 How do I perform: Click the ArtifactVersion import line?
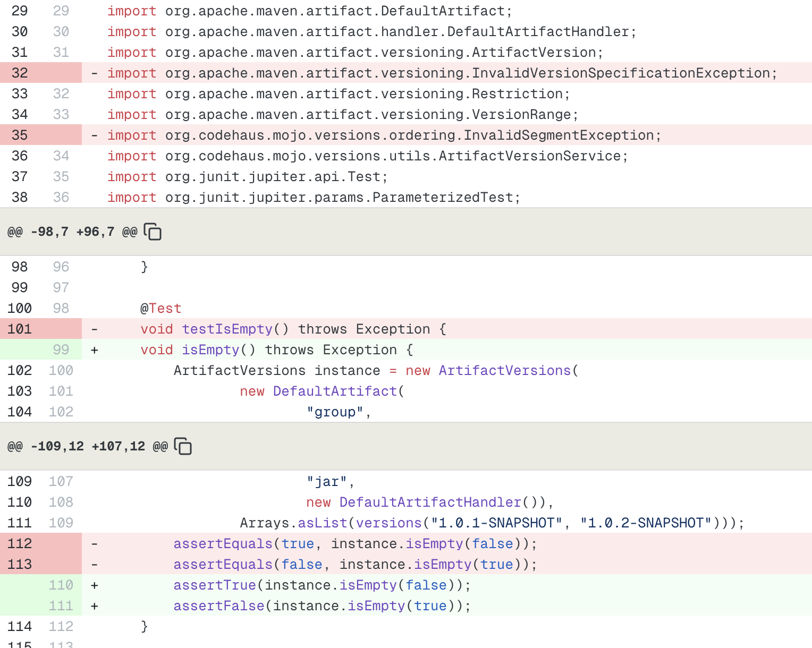pos(356,52)
